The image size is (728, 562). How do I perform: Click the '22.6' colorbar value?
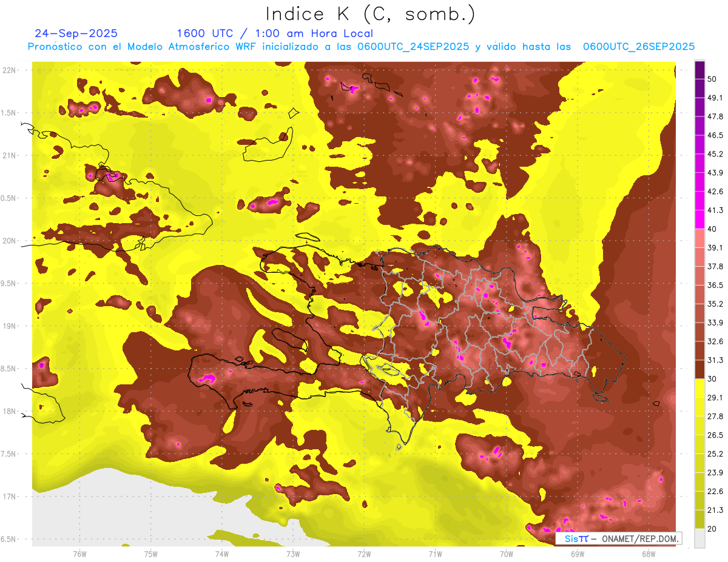pos(715,492)
